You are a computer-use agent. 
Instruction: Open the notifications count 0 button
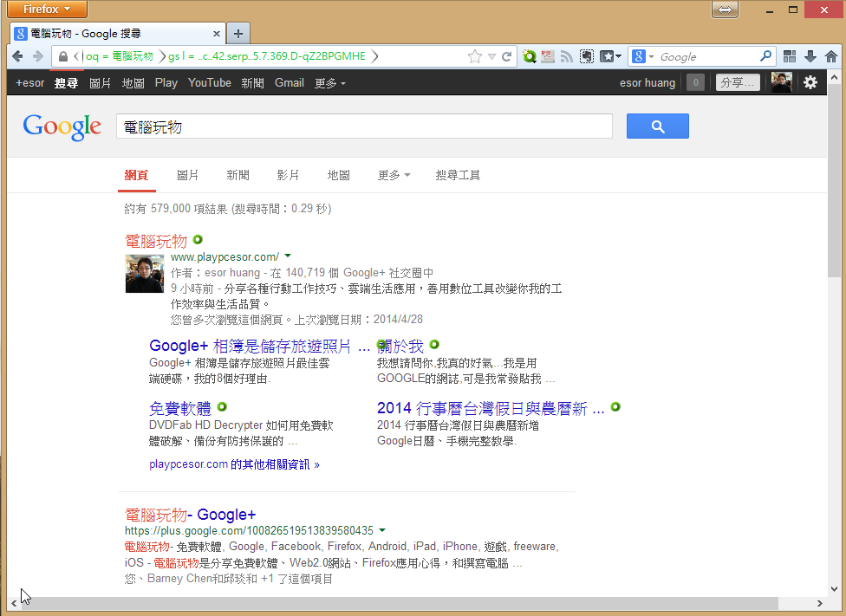(x=695, y=82)
